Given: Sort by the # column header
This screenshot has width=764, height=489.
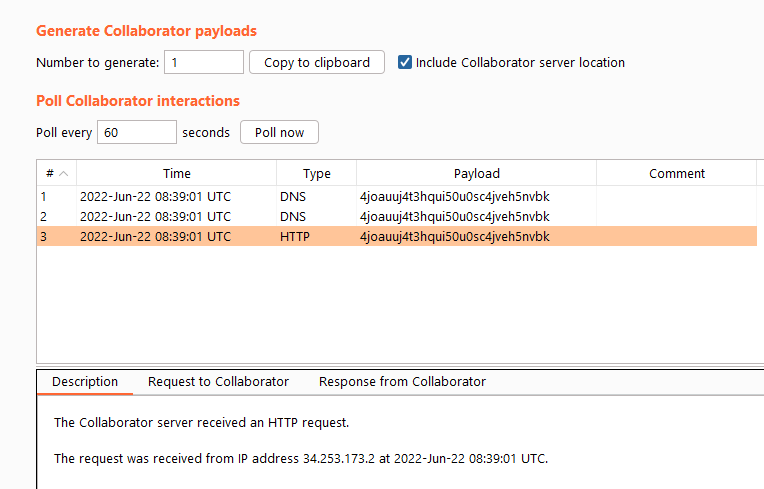Looking at the screenshot, I should pos(57,173).
